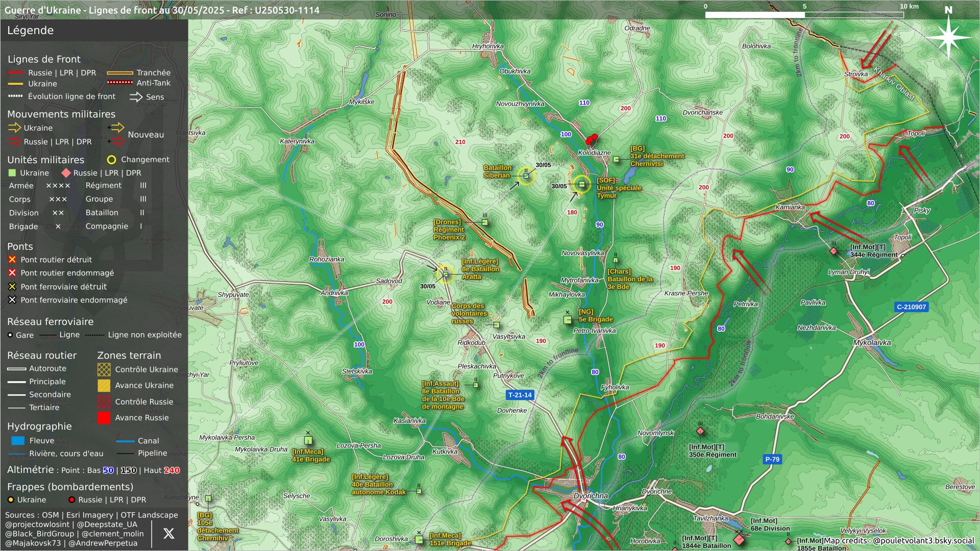
Task: Click the Unités militaires heading
Action: [45, 160]
